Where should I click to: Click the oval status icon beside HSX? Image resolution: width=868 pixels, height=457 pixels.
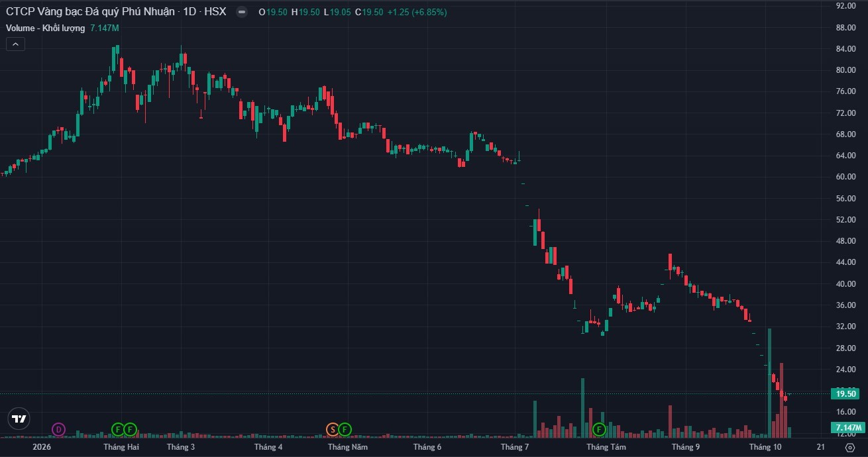tap(242, 12)
